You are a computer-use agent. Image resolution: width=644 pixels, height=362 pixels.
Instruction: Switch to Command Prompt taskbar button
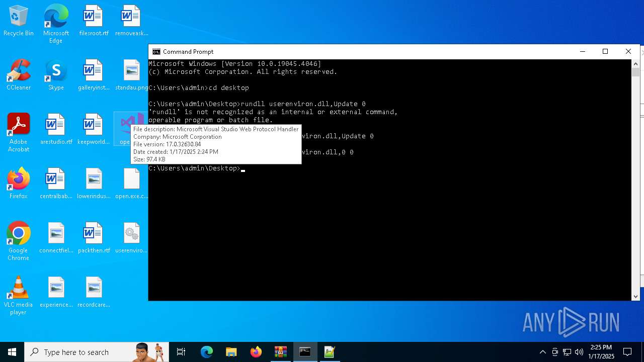tap(305, 352)
